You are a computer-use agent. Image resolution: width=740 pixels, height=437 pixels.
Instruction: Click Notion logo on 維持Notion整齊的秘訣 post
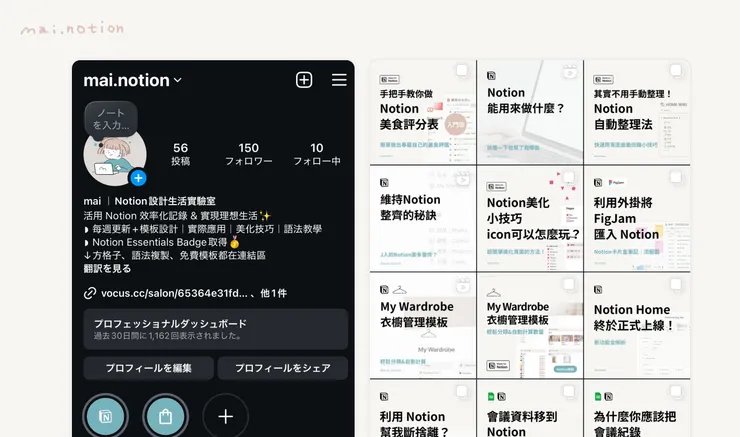click(x=384, y=183)
